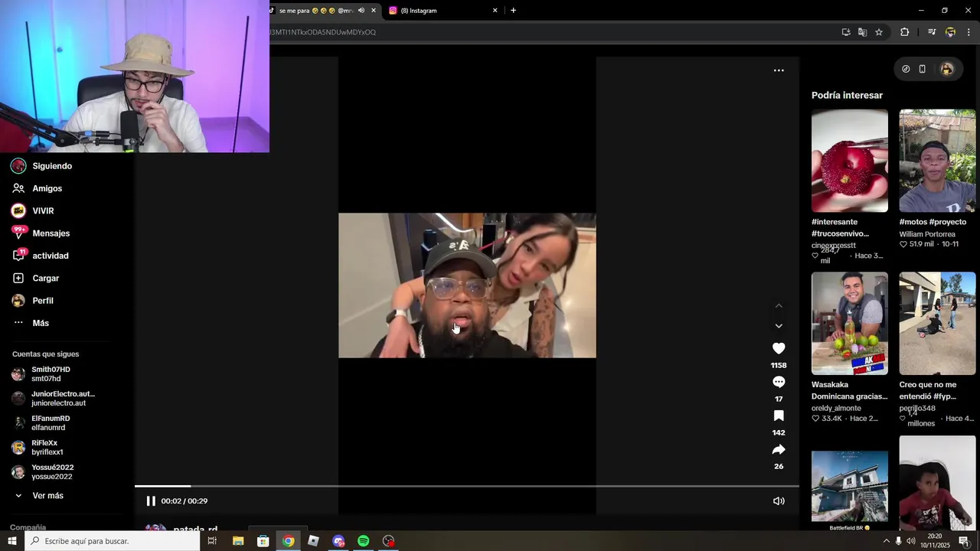980x551 pixels.
Task: Open the red fruit #interesante thumbnail
Action: 850,161
